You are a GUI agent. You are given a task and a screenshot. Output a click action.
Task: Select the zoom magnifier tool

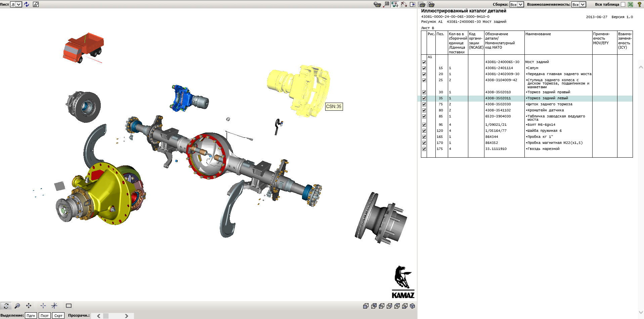pos(17,306)
